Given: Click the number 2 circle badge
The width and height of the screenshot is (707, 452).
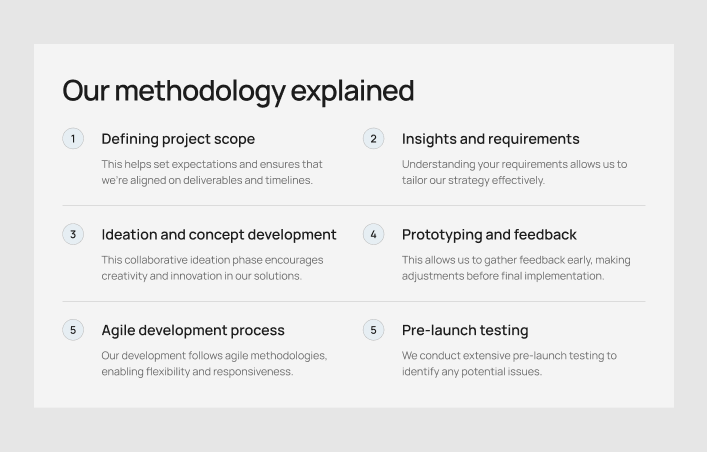Looking at the screenshot, I should click(373, 139).
